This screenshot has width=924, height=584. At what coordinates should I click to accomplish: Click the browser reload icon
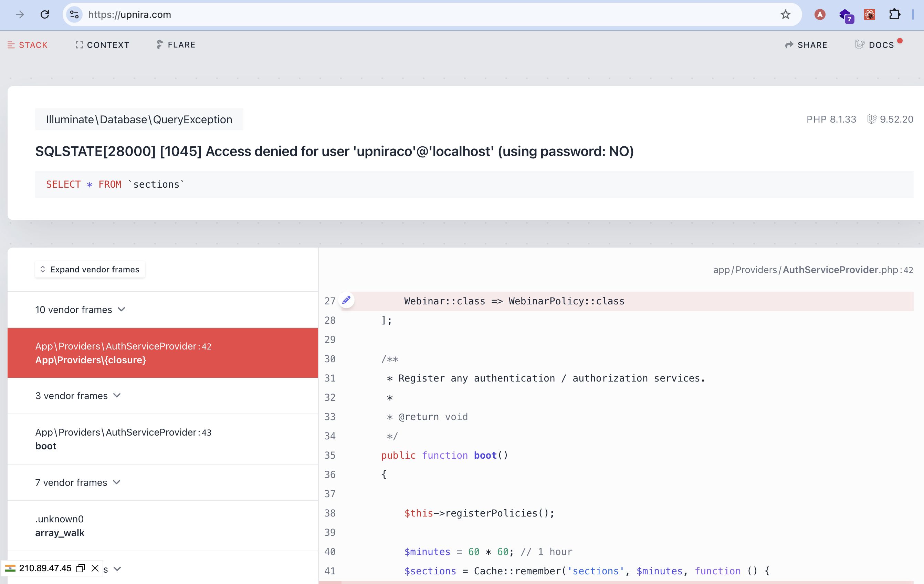tap(45, 14)
